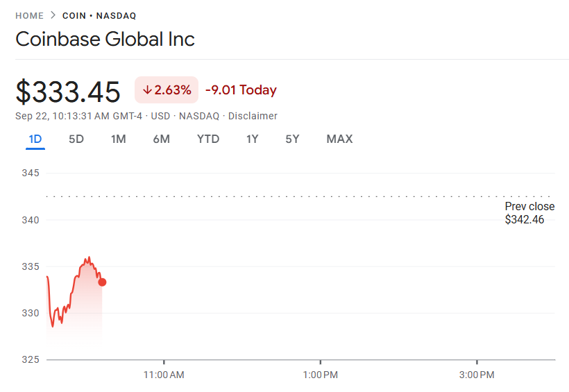Click the 3:00 PM time axis marker
Image resolution: width=569 pixels, height=392 pixels.
click(x=477, y=375)
